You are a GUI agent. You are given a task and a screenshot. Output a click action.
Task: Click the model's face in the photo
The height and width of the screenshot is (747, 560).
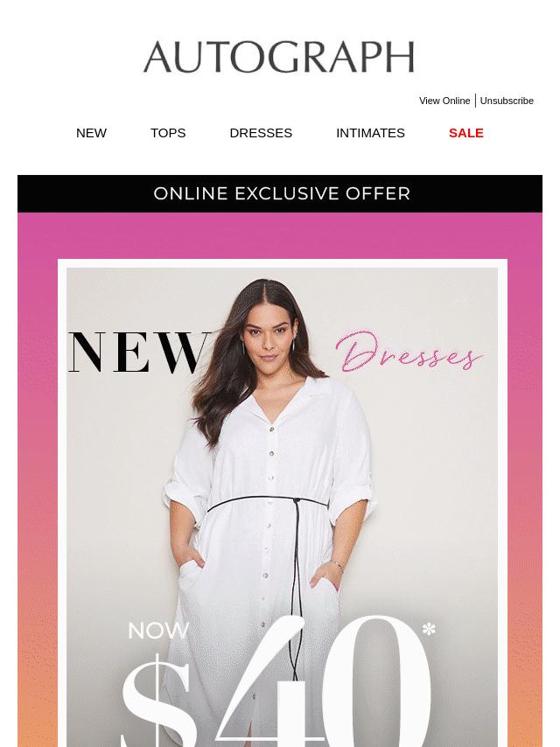click(269, 336)
